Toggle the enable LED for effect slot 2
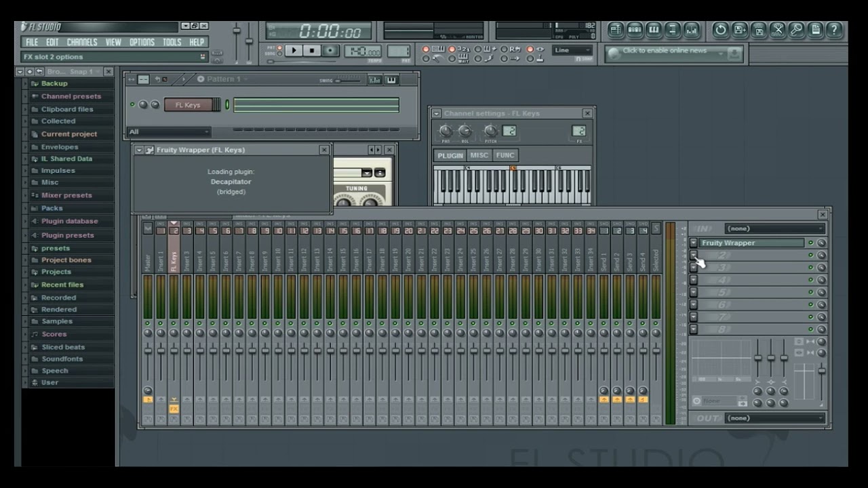The image size is (868, 488). [810, 256]
